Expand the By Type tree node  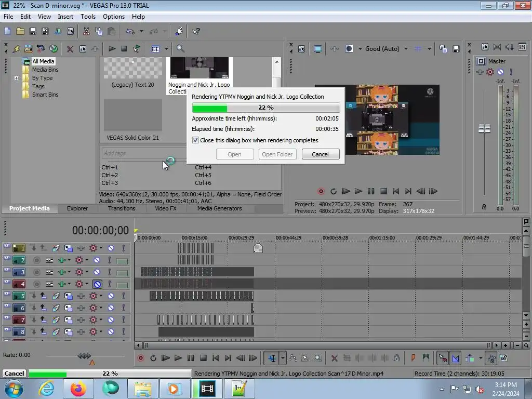coord(16,78)
